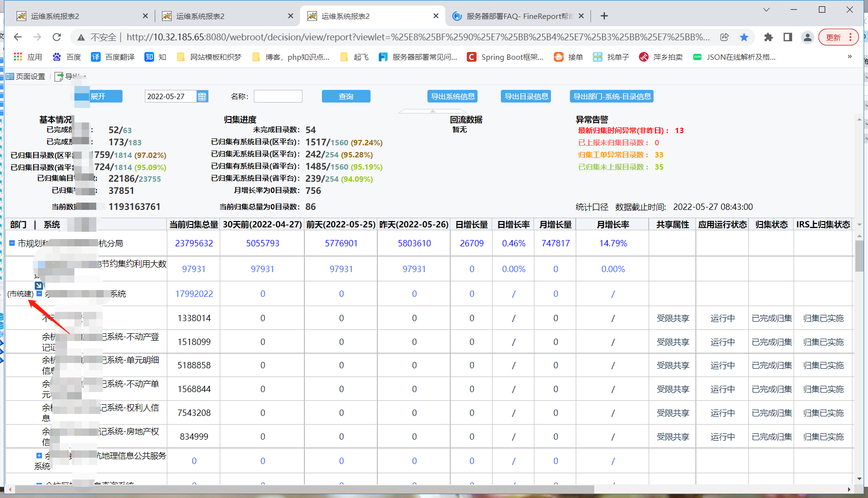
Task: Click the address bar URL
Action: tap(418, 37)
